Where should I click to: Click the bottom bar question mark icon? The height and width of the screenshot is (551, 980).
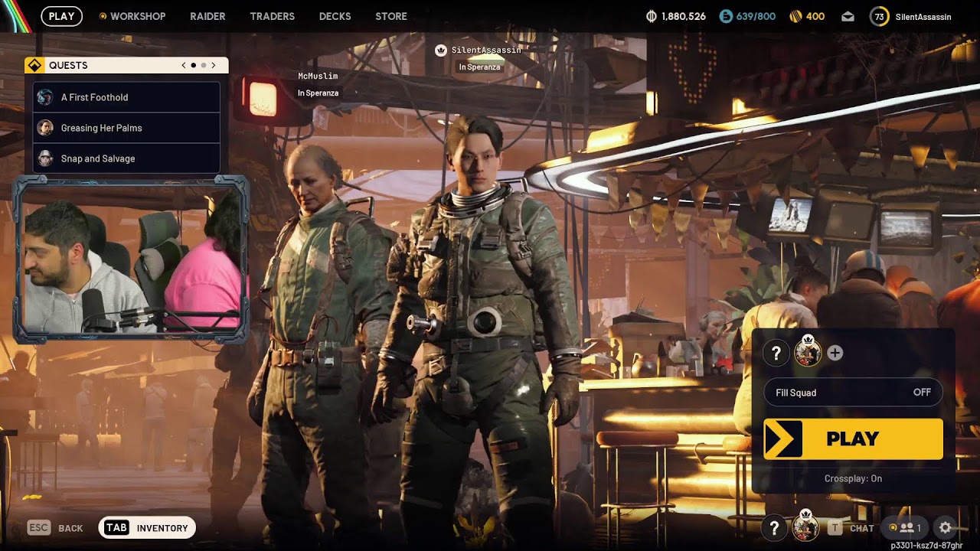coord(774,528)
